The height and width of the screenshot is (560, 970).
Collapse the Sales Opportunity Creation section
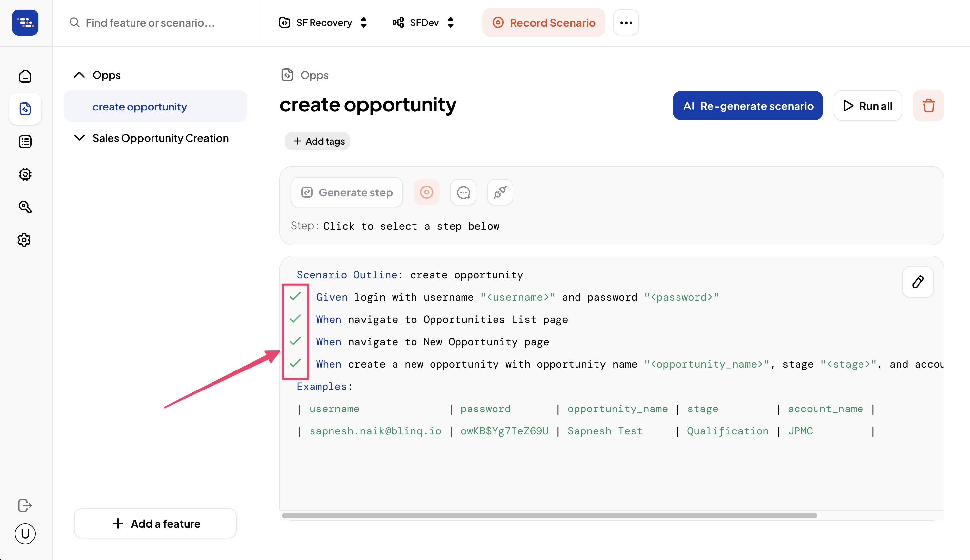[79, 138]
